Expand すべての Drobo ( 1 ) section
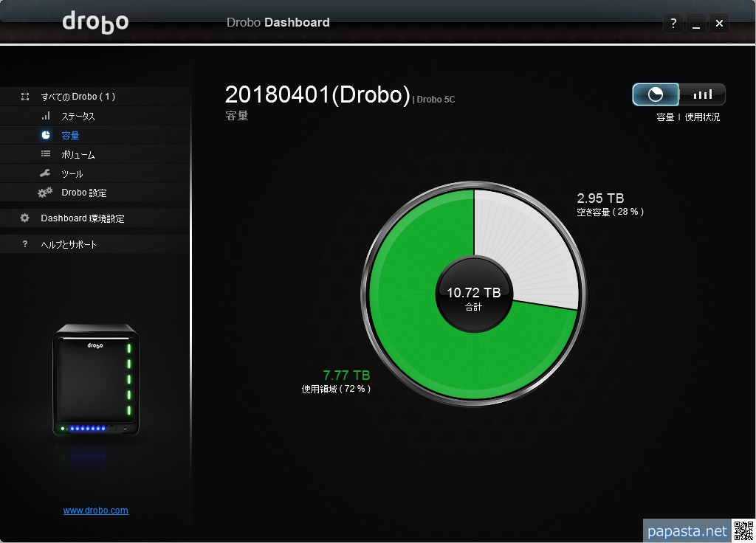The width and height of the screenshot is (756, 543). pyautogui.click(x=78, y=97)
